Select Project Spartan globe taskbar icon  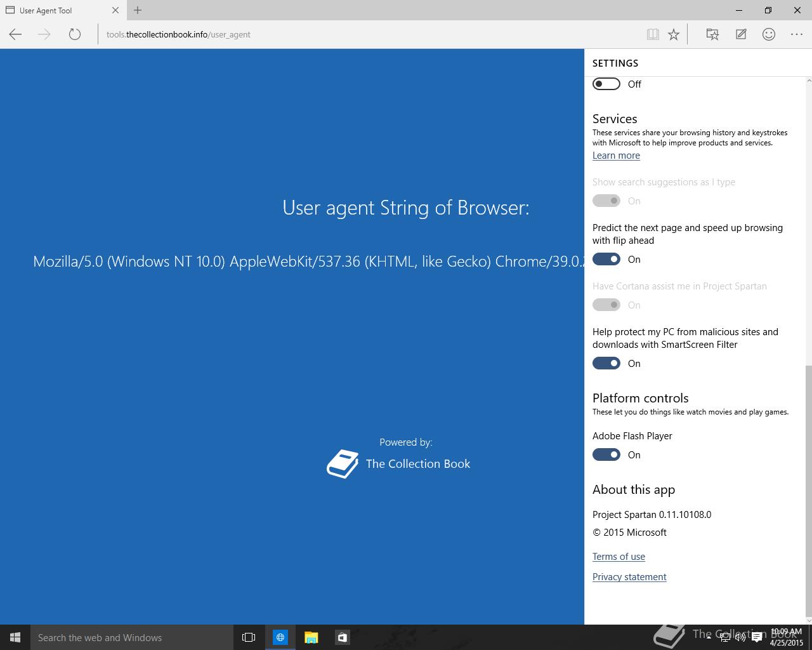click(x=280, y=637)
